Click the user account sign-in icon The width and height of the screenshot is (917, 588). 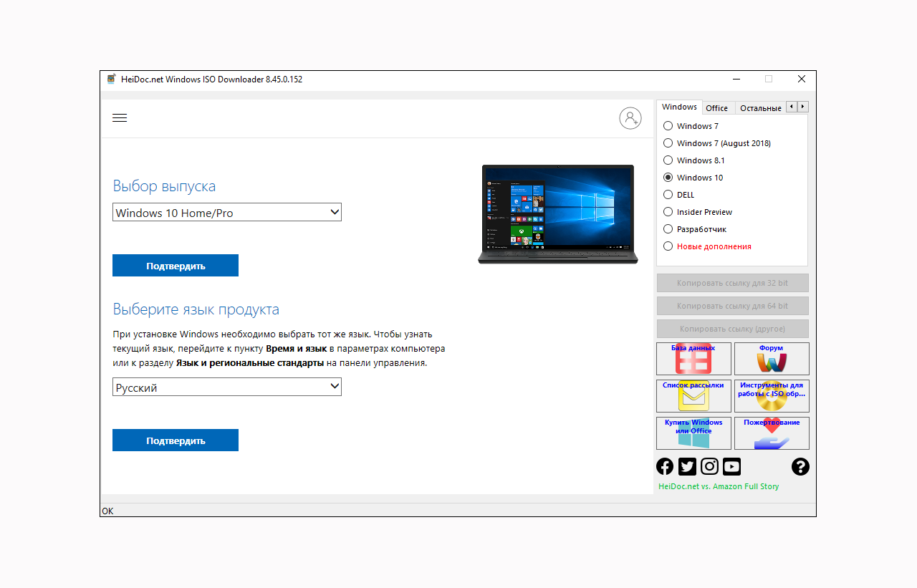coord(630,118)
